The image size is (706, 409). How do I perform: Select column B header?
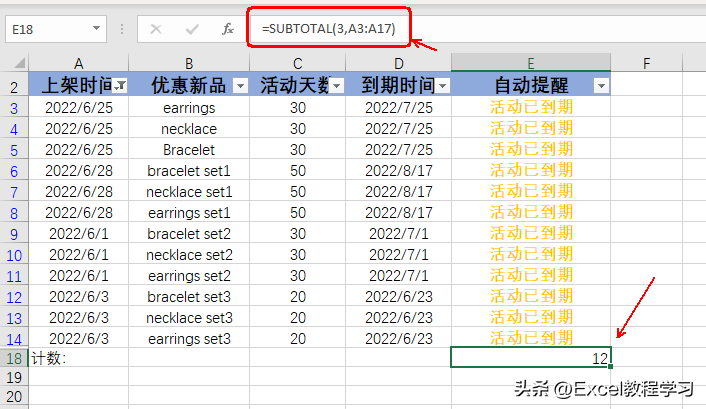[189, 63]
